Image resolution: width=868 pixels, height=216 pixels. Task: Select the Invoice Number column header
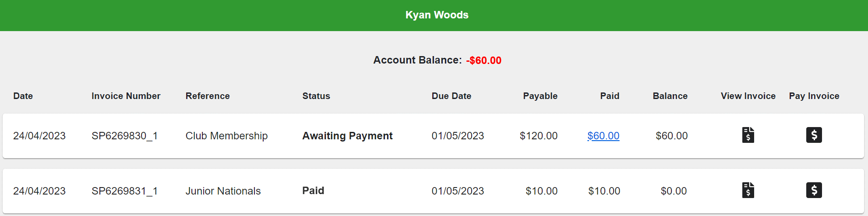(x=126, y=96)
